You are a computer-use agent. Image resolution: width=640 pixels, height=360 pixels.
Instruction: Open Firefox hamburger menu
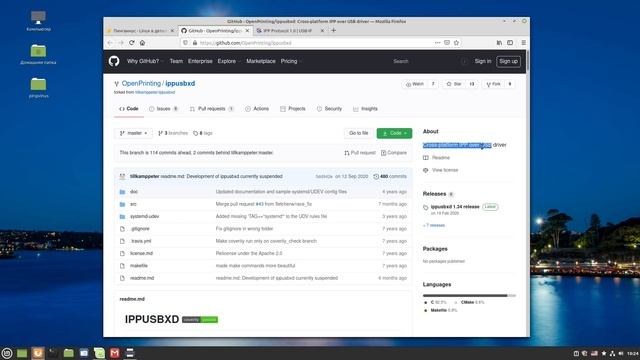(x=524, y=42)
